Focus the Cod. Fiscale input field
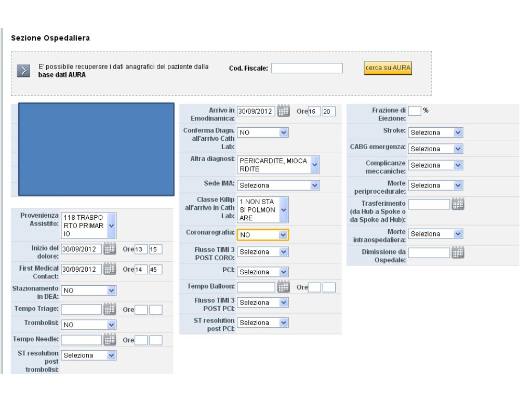This screenshot has height=399, width=532. click(307, 68)
